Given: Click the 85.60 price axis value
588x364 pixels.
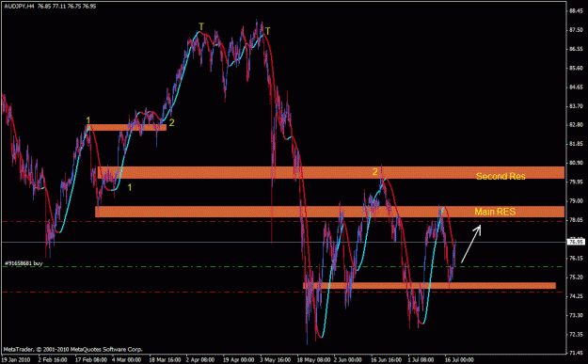Looking at the screenshot, I should (576, 69).
